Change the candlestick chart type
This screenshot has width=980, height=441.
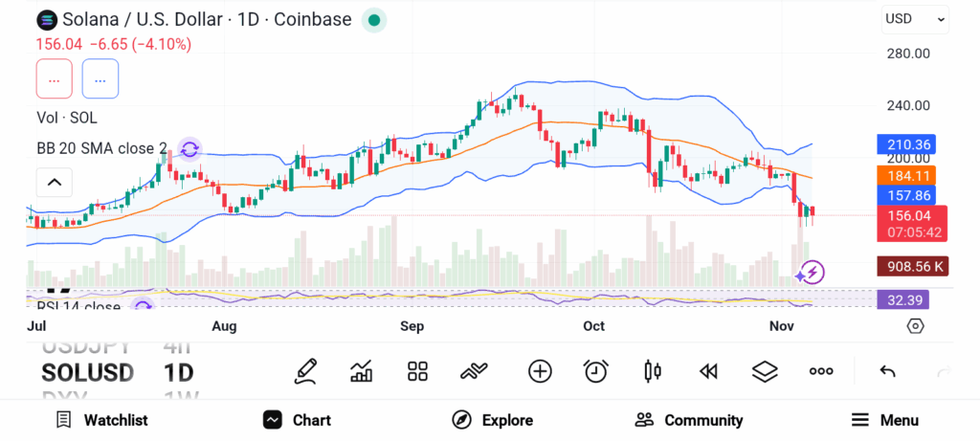(654, 371)
